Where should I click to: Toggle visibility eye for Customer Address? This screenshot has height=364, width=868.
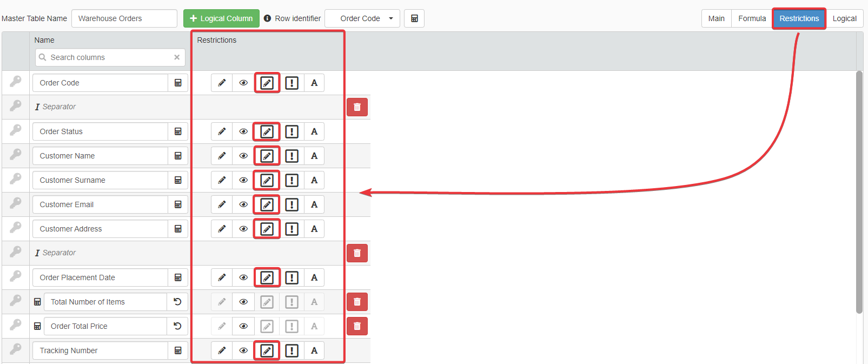pyautogui.click(x=243, y=229)
